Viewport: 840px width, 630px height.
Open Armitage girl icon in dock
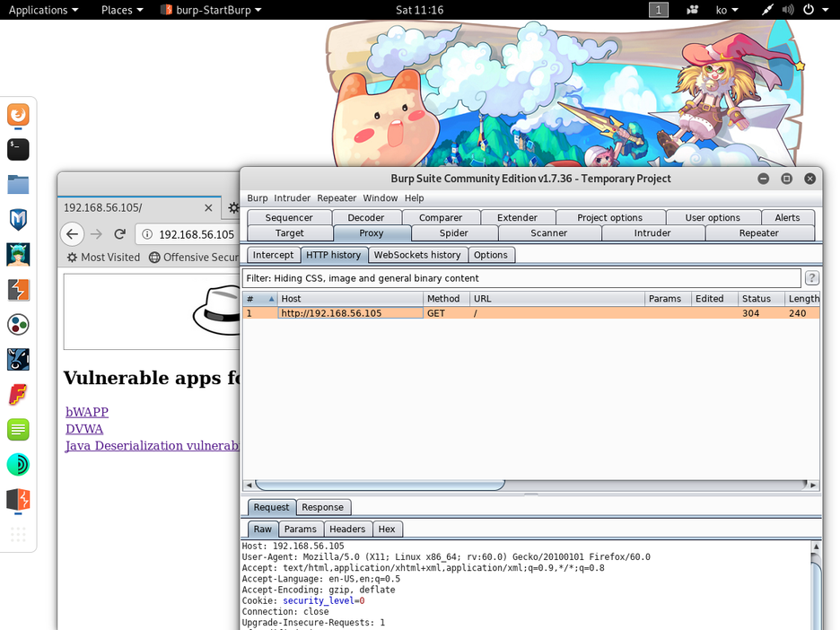tap(18, 255)
